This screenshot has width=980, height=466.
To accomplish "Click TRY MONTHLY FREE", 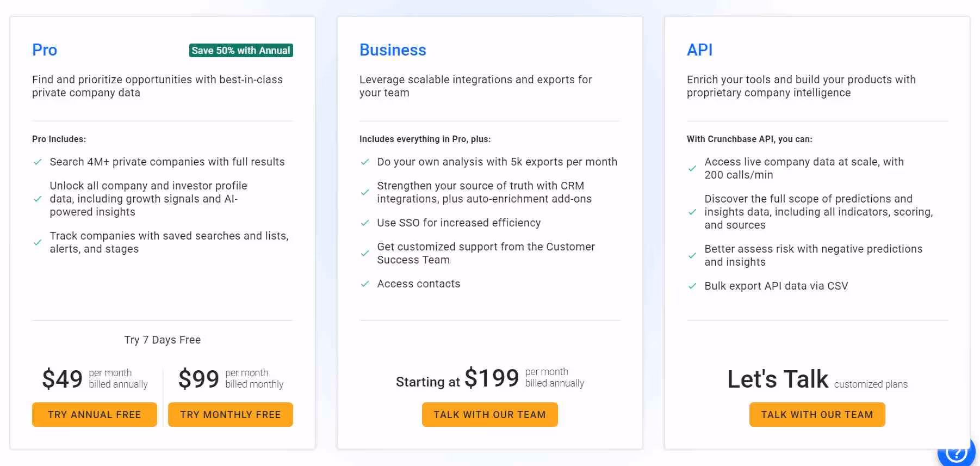I will click(230, 414).
